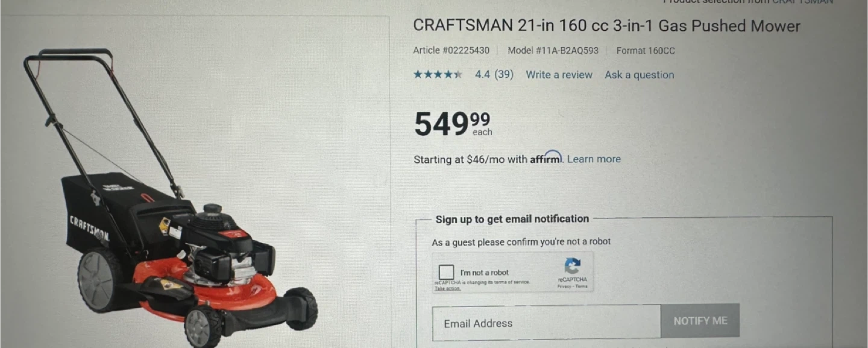868x348 pixels.
Task: Check the "I'm not a robot" checkbox
Action: tap(447, 272)
